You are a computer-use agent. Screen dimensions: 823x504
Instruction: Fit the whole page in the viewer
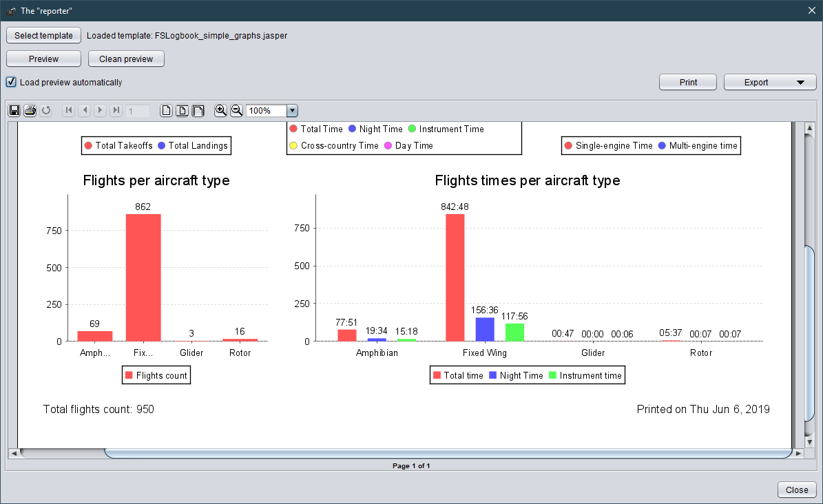pyautogui.click(x=182, y=110)
